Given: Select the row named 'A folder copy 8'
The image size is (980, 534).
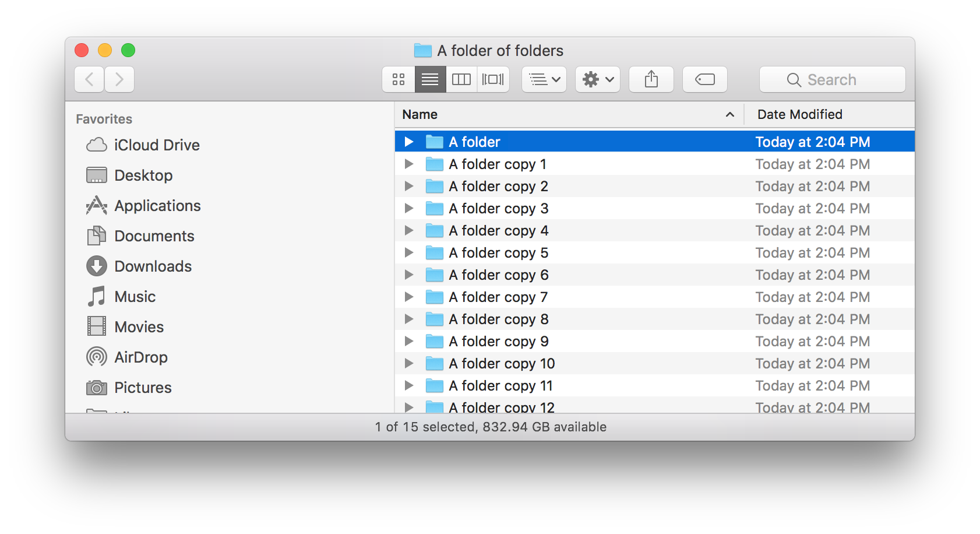Looking at the screenshot, I should click(x=655, y=319).
